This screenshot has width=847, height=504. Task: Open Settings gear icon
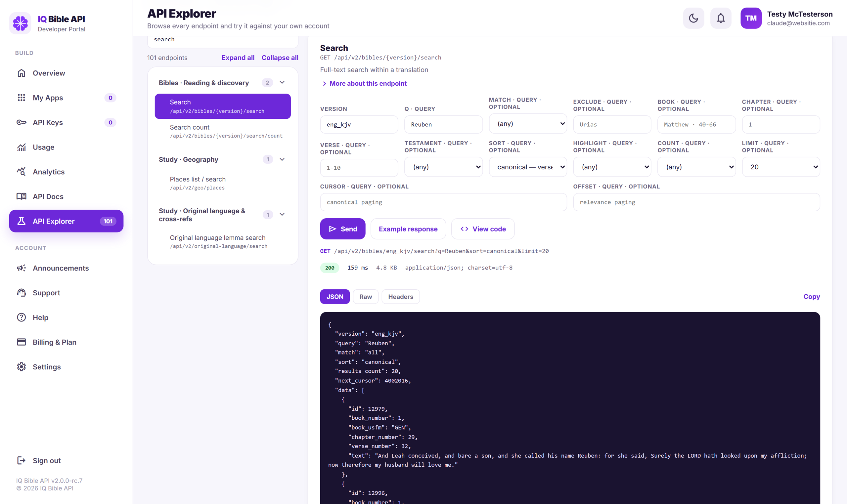tap(22, 367)
